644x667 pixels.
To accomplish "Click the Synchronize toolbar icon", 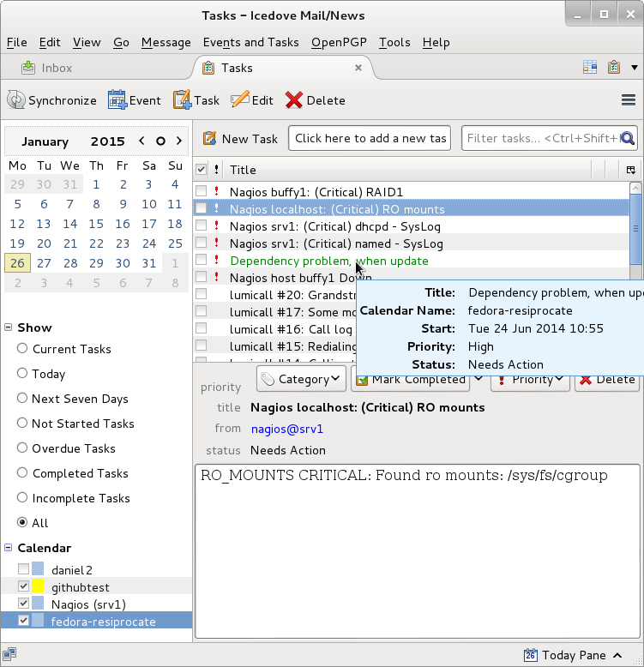I will click(16, 100).
